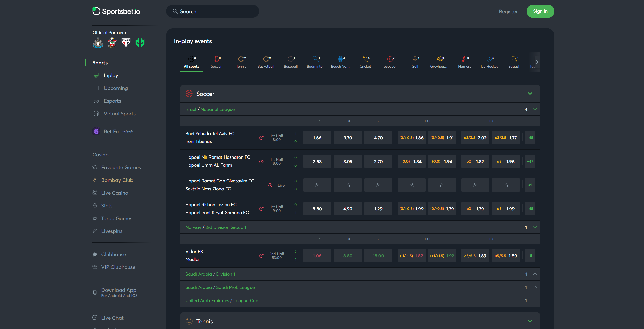Collapse the Norway 3rd Division Group 1
Image resolution: width=644 pixels, height=329 pixels.
[x=535, y=227]
